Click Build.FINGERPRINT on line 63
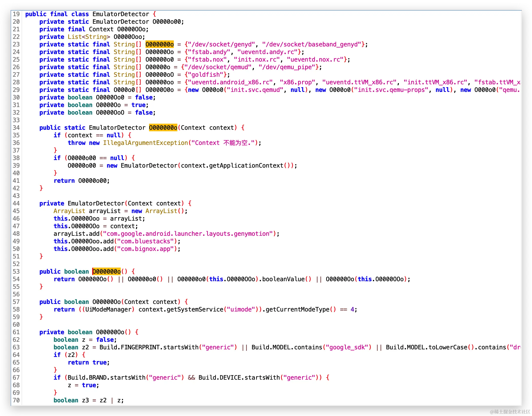 coord(129,347)
